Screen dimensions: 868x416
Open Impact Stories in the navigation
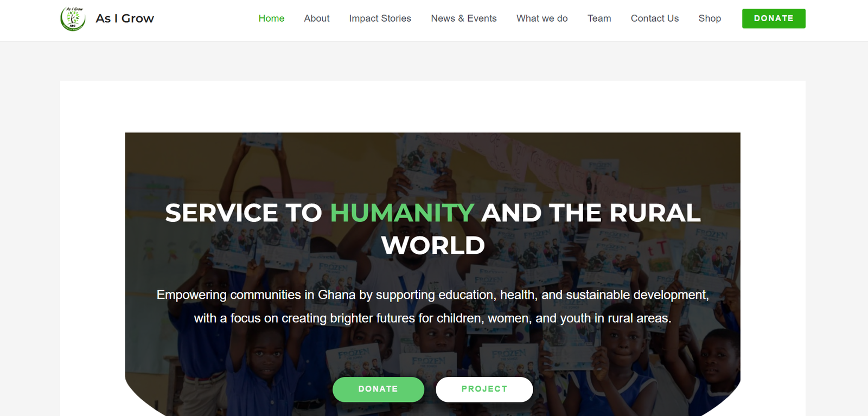pos(380,18)
